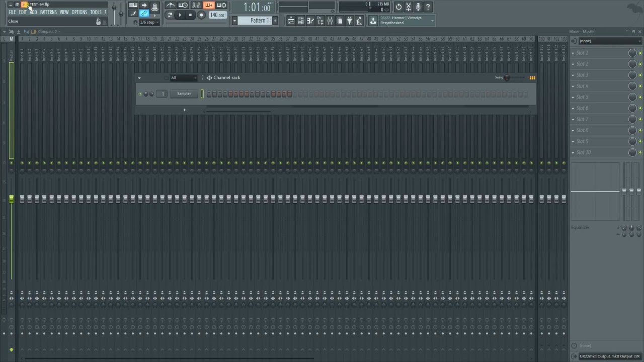Mute the Sampler channel green light
This screenshot has height=362, width=644.
point(140,94)
